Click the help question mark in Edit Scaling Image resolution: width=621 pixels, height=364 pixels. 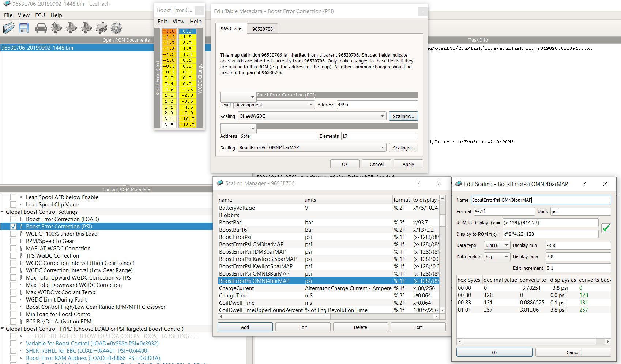584,184
